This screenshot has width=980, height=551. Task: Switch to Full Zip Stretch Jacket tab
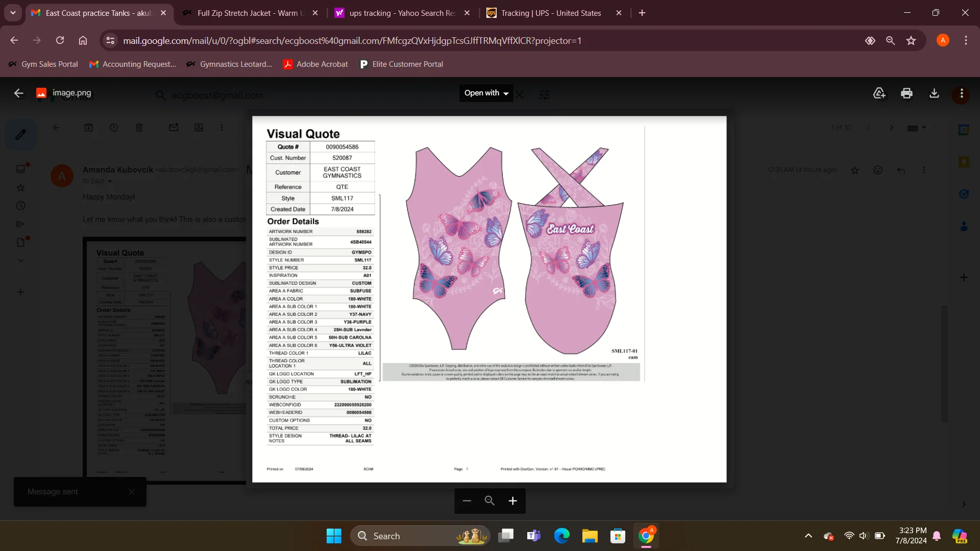pyautogui.click(x=251, y=13)
